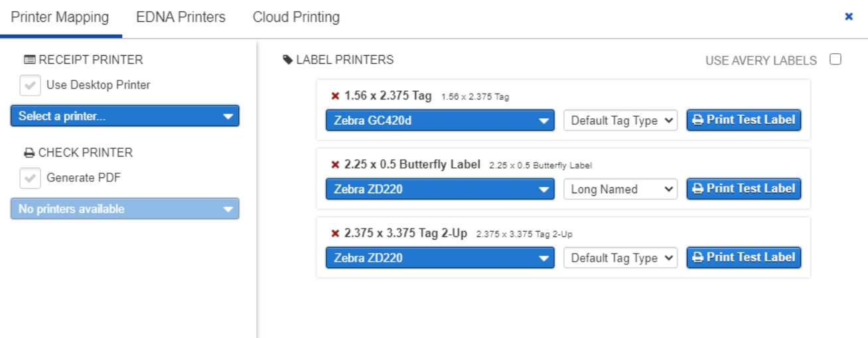
Task: Remove the 2.25 x 0.5 Butterfly Label mapping
Action: tap(335, 165)
